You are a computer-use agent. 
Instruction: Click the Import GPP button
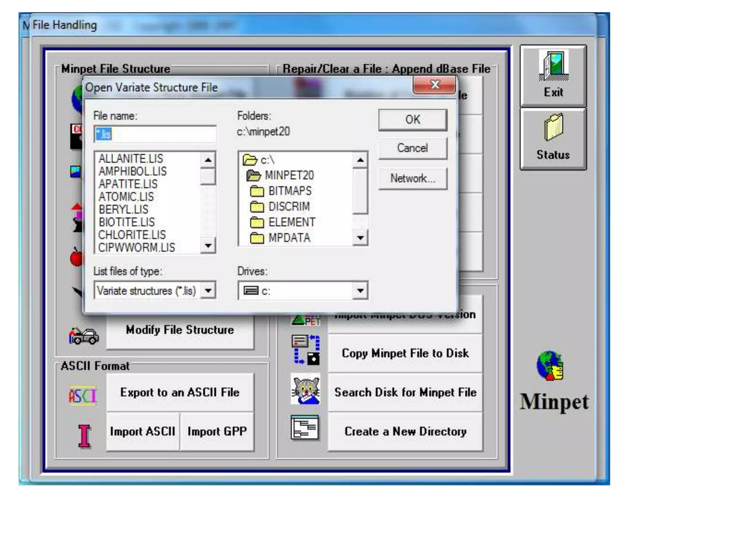pyautogui.click(x=217, y=431)
